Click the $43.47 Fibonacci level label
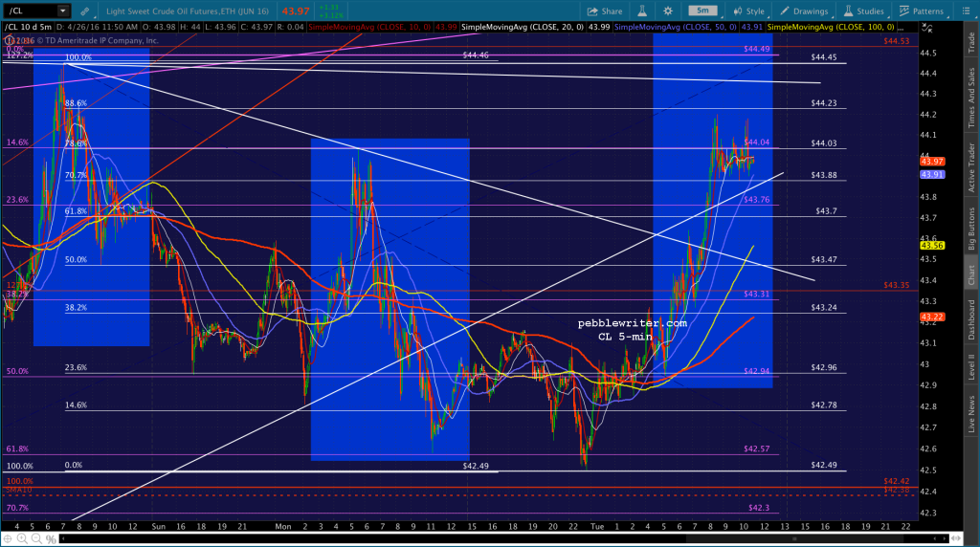This screenshot has width=980, height=547. point(824,260)
